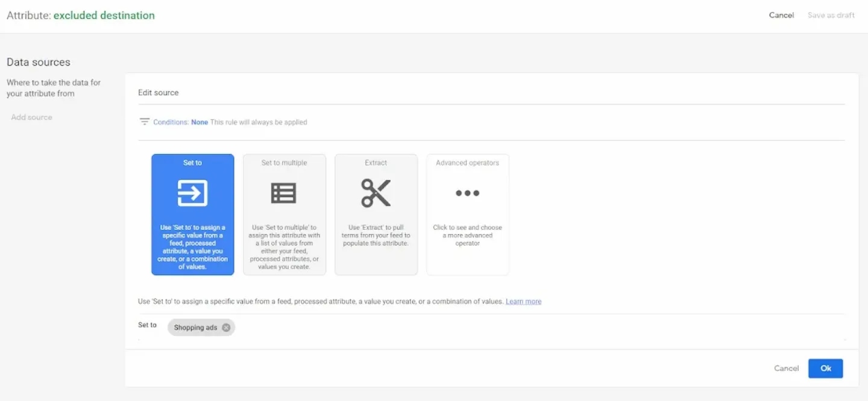
Task: Select the Extract scissors icon
Action: coord(376,193)
